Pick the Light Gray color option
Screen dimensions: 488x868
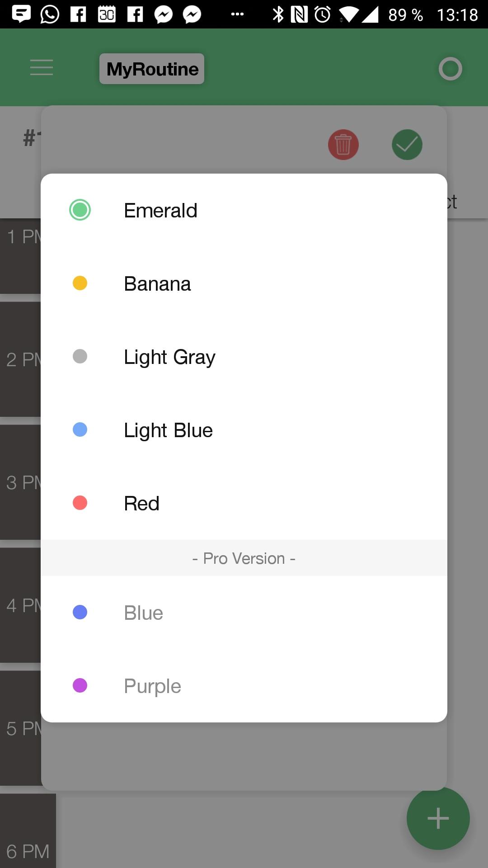tap(244, 357)
